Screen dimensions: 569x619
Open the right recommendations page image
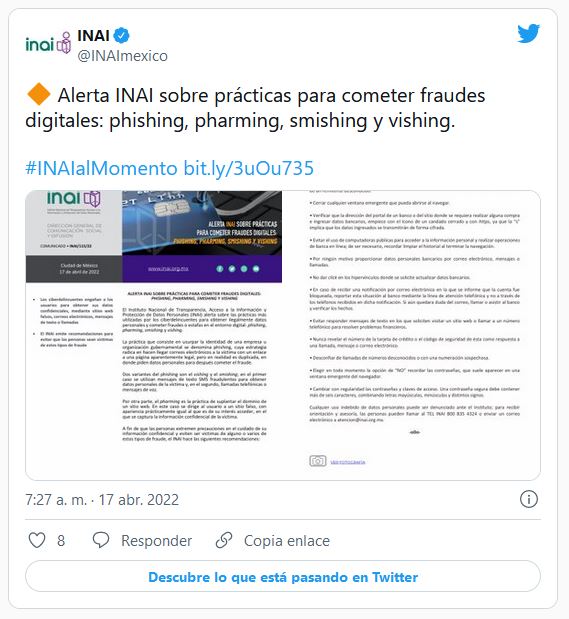point(411,335)
